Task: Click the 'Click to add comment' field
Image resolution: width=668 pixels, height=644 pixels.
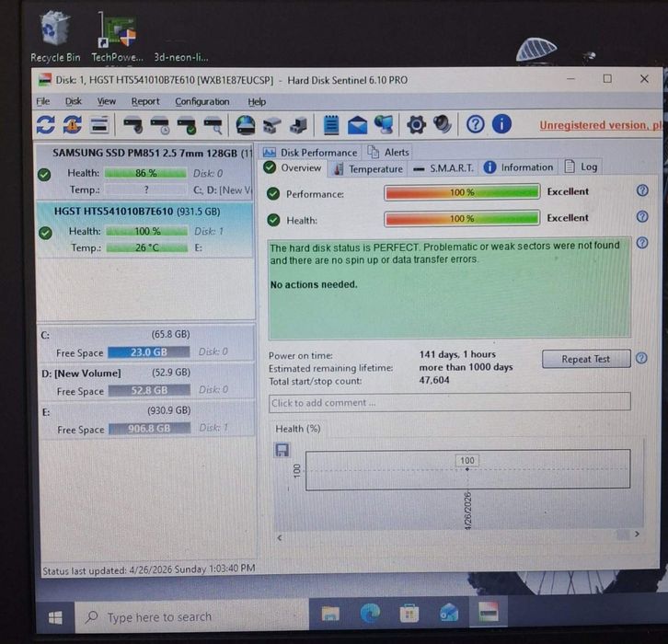Action: click(x=449, y=403)
